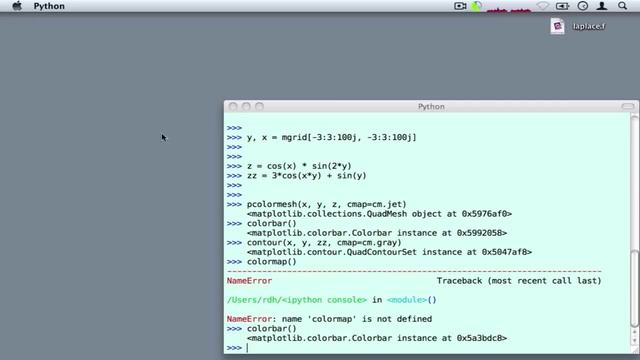Open the battery status menu
The width and height of the screenshot is (640, 360).
[562, 6]
